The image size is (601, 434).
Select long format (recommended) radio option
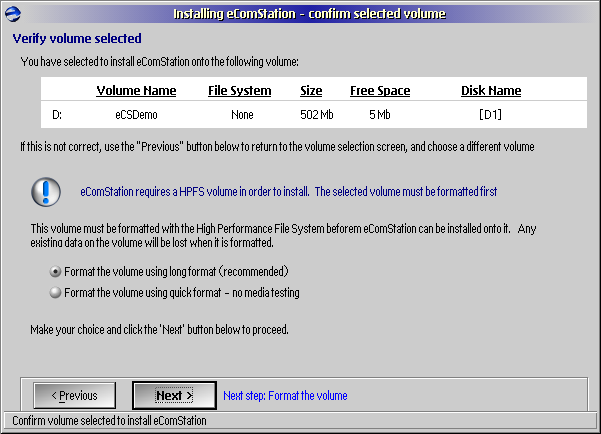pyautogui.click(x=169, y=272)
